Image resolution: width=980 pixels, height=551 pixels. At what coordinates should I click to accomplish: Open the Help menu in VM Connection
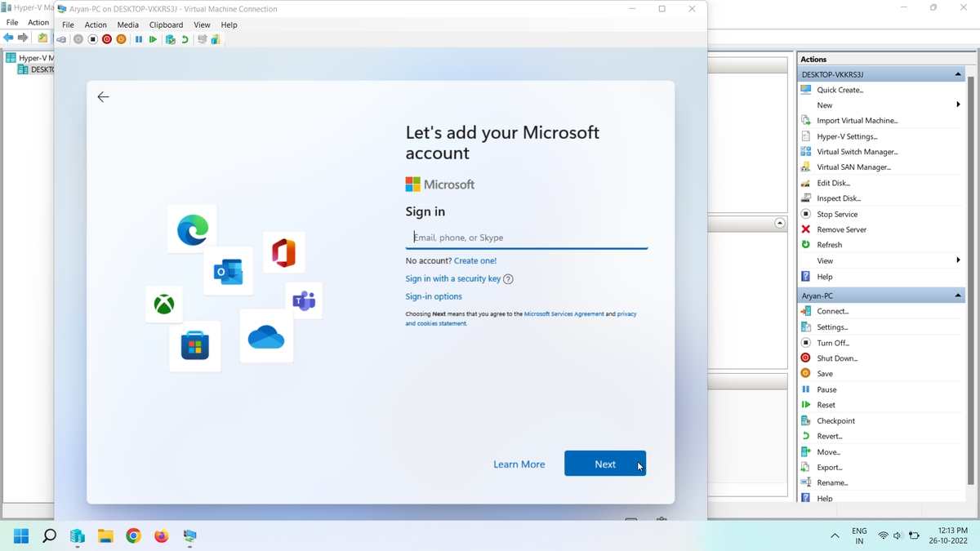point(229,24)
